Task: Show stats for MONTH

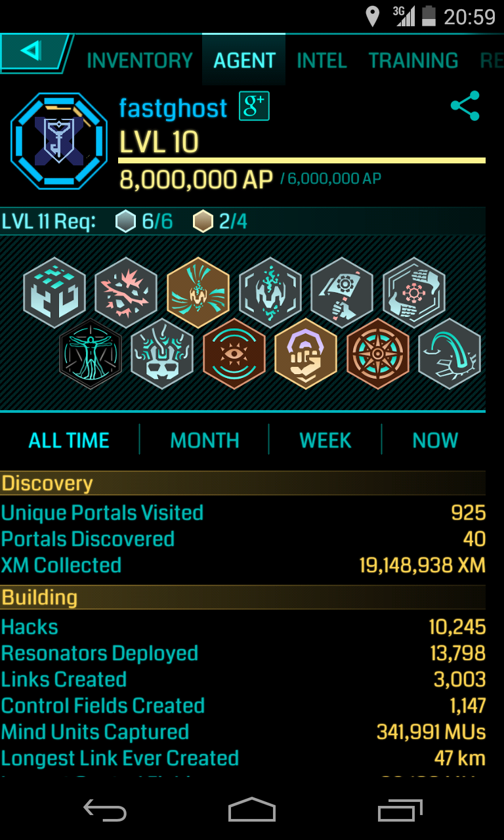Action: coord(205,440)
